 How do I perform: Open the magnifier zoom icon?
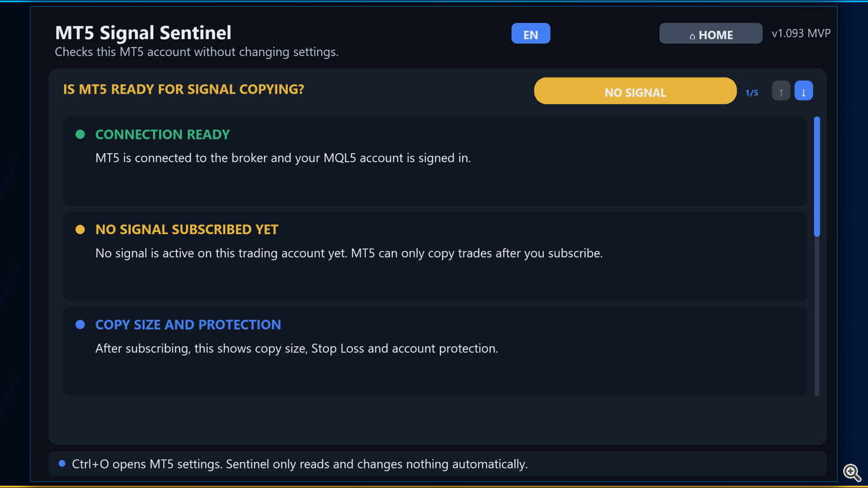852,472
